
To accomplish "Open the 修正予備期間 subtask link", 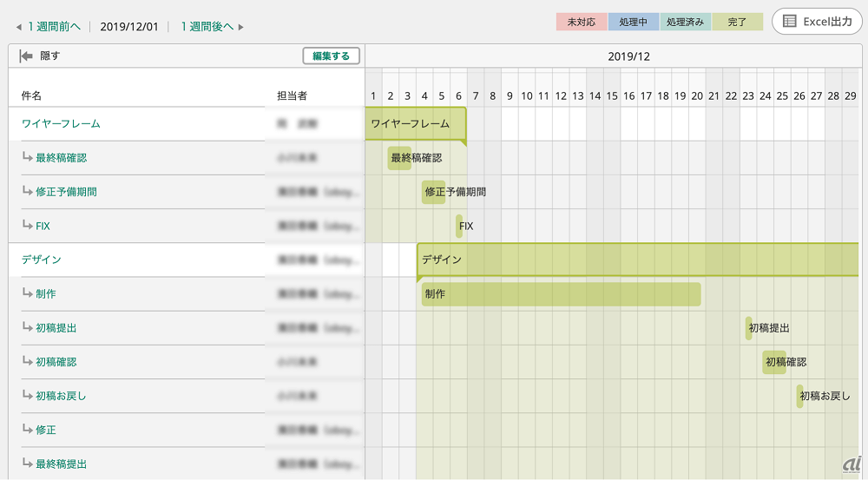I will 64,191.
